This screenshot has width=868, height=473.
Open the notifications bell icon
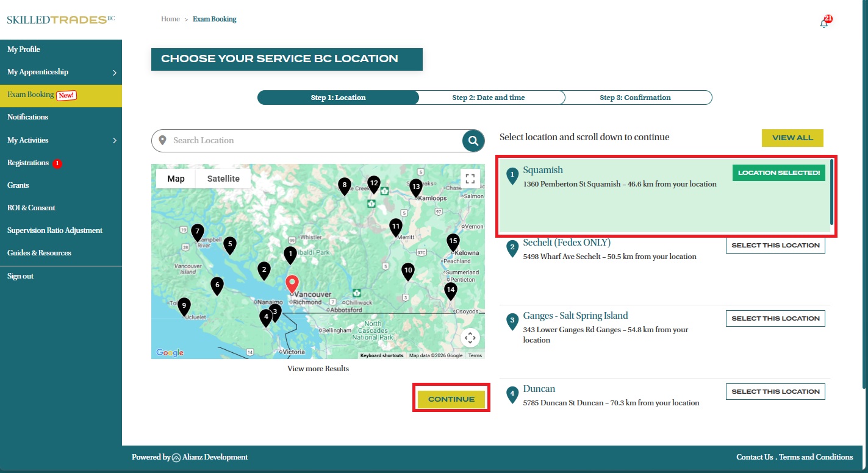click(x=824, y=23)
